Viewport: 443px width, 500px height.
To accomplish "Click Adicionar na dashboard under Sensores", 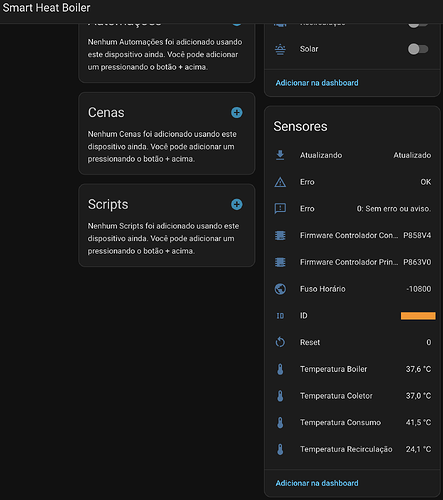I will tap(317, 483).
